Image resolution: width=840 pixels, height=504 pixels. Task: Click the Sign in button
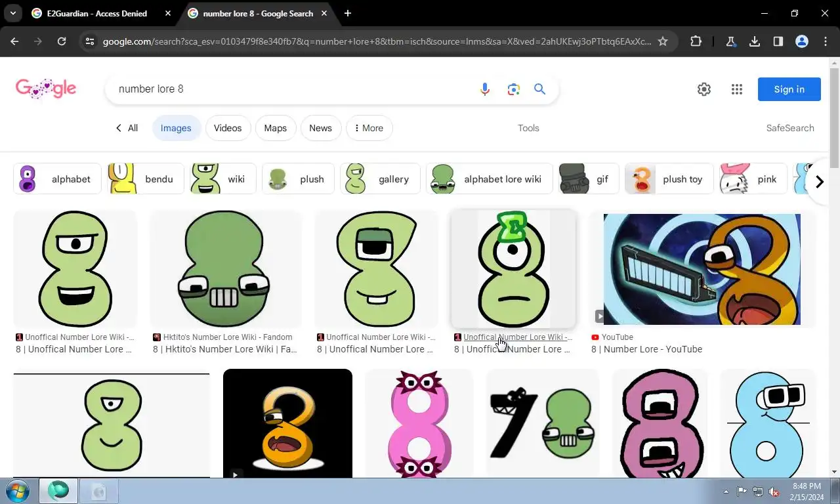789,89
